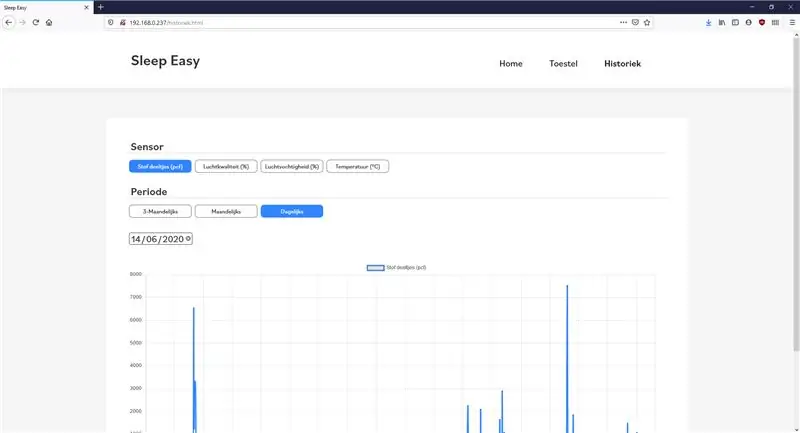Click the 3000 y-axis label
The width and height of the screenshot is (800, 433).
(136, 388)
